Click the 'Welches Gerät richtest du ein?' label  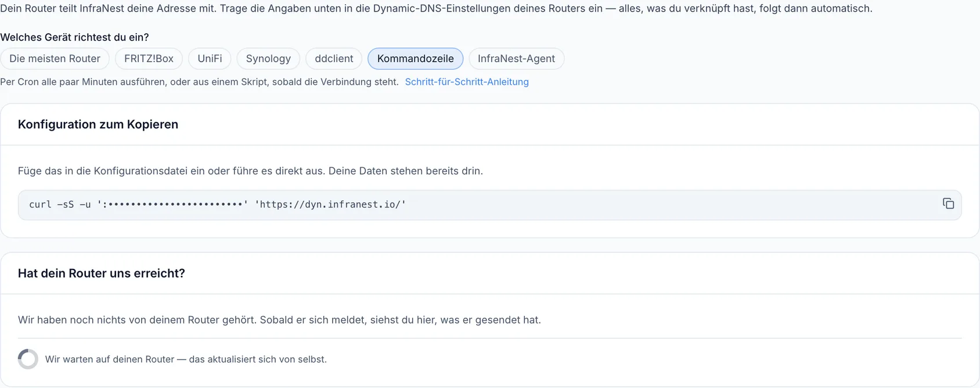(74, 37)
